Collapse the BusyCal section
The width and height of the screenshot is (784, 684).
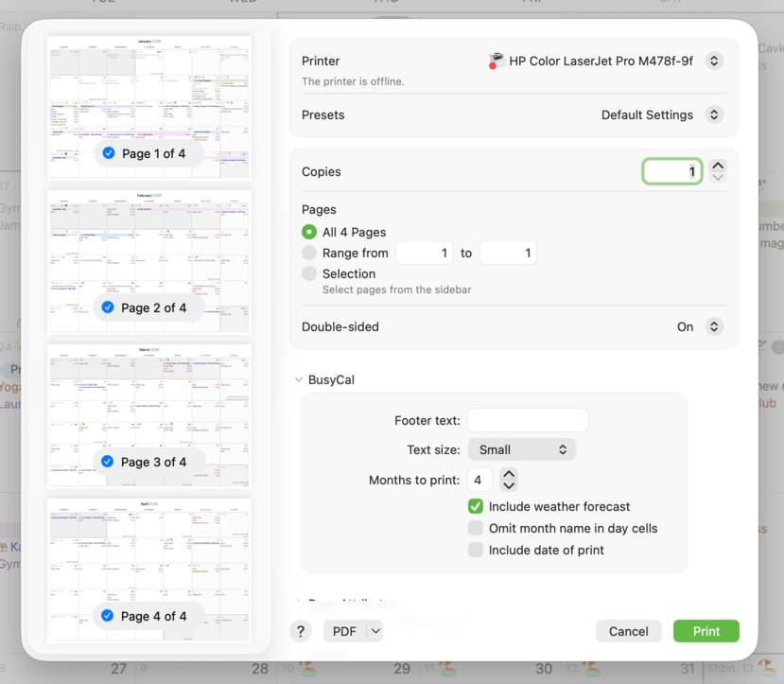point(299,379)
